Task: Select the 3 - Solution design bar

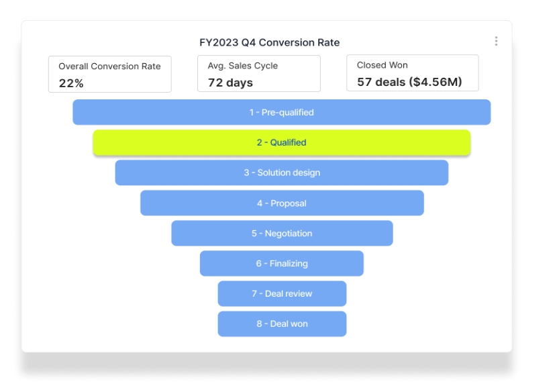Action: pyautogui.click(x=281, y=173)
